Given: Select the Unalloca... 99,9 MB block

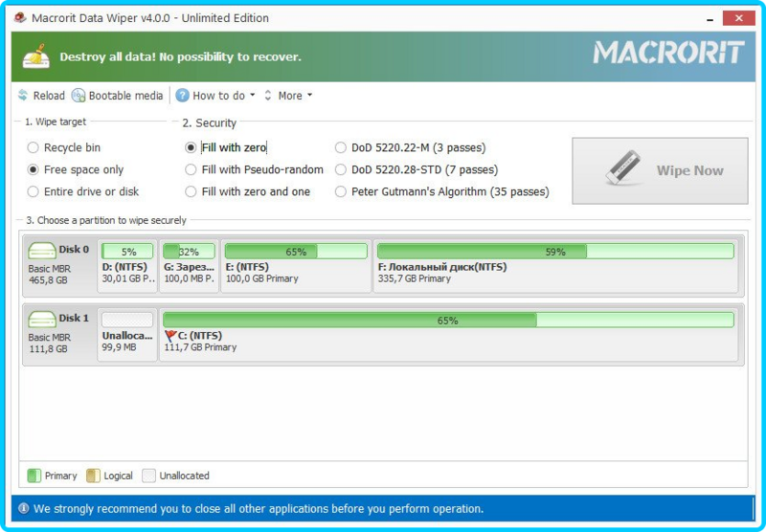Looking at the screenshot, I should point(127,335).
